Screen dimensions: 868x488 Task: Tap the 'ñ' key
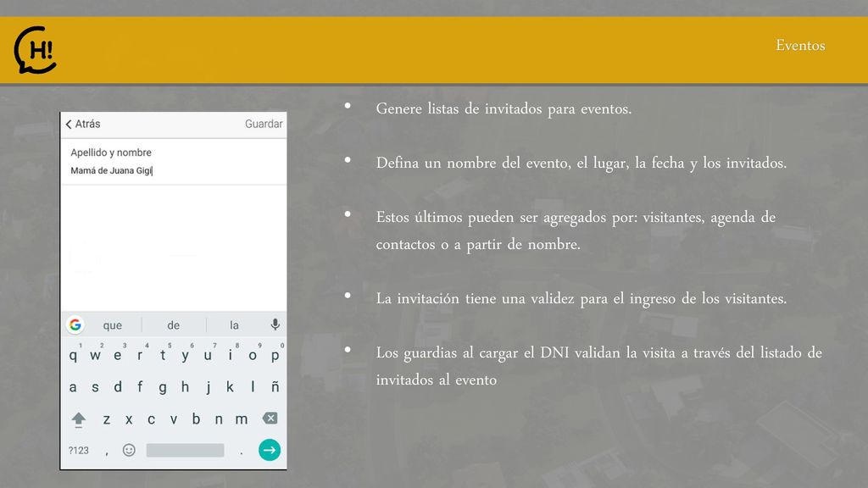pyautogui.click(x=275, y=387)
